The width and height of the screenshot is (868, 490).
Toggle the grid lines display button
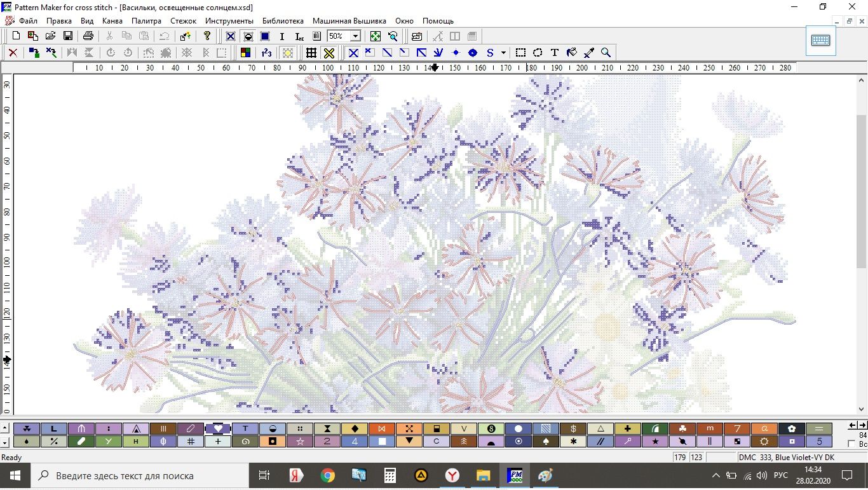[x=311, y=53]
